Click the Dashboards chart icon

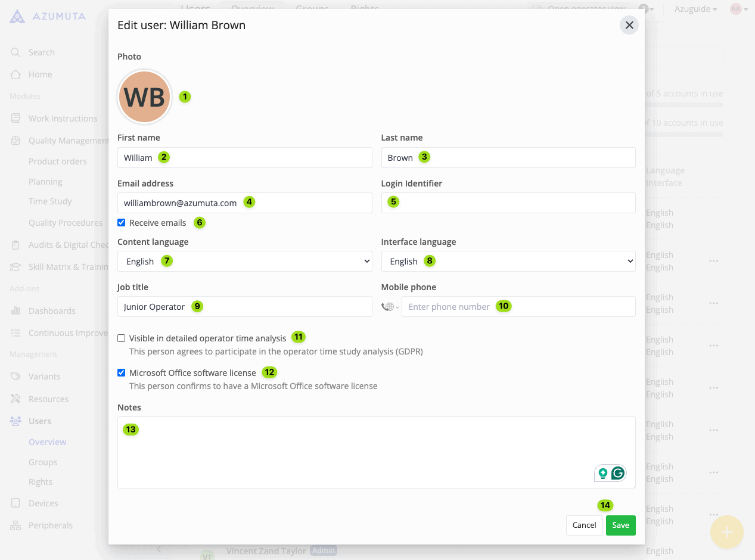16,311
